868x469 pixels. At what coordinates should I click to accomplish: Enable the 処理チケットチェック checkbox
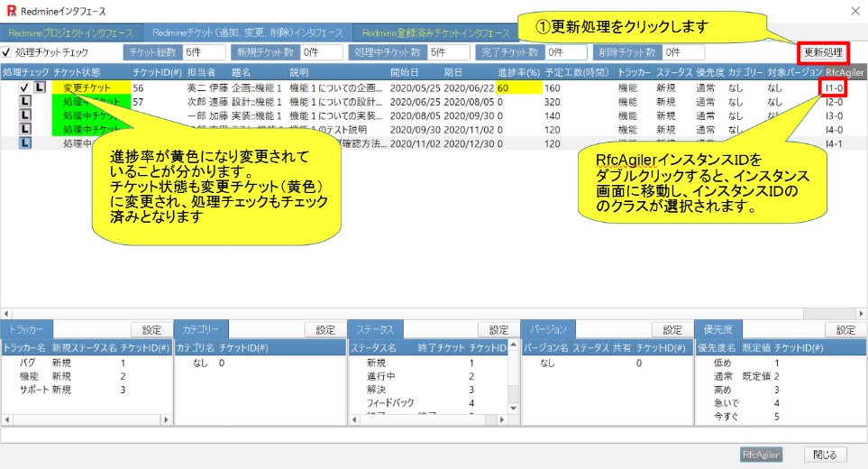click(6, 52)
